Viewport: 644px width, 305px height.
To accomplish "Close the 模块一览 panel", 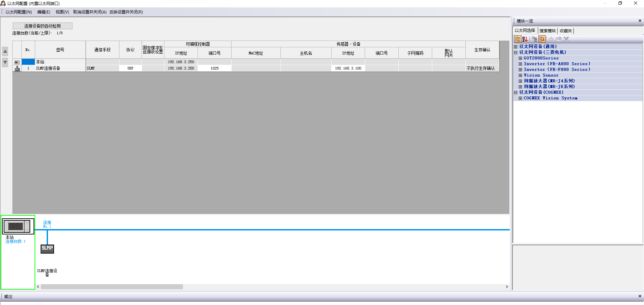I will (640, 21).
